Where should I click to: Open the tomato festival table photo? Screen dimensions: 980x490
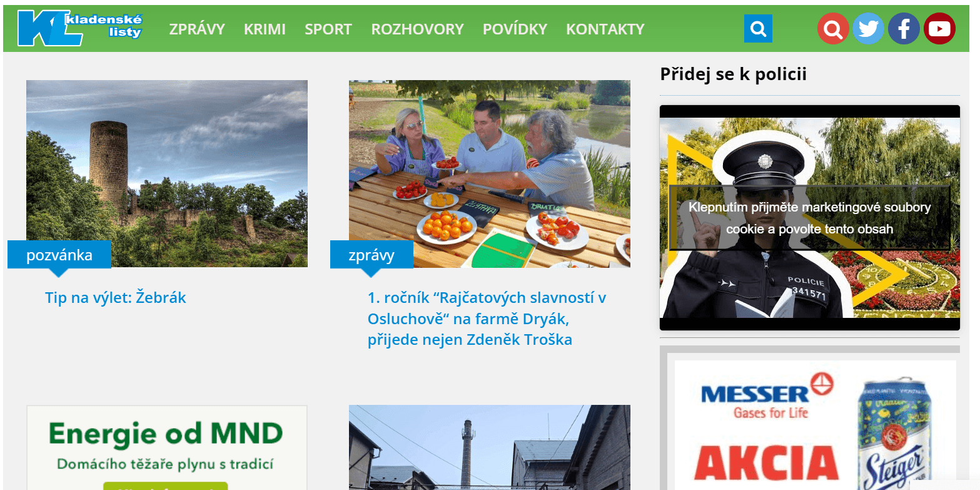tap(490, 173)
